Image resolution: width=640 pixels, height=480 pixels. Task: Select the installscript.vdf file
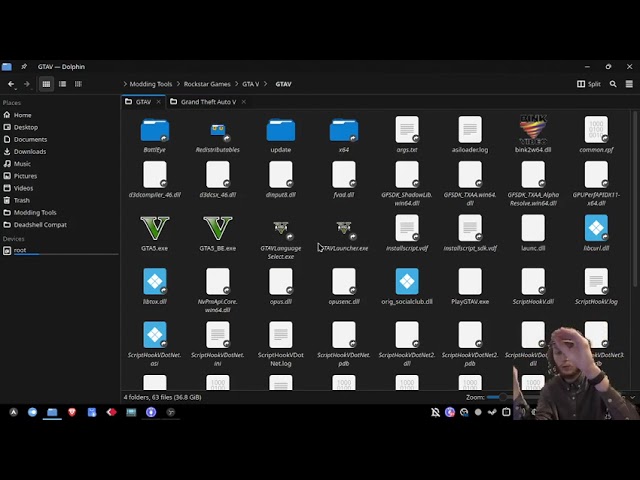[407, 233]
